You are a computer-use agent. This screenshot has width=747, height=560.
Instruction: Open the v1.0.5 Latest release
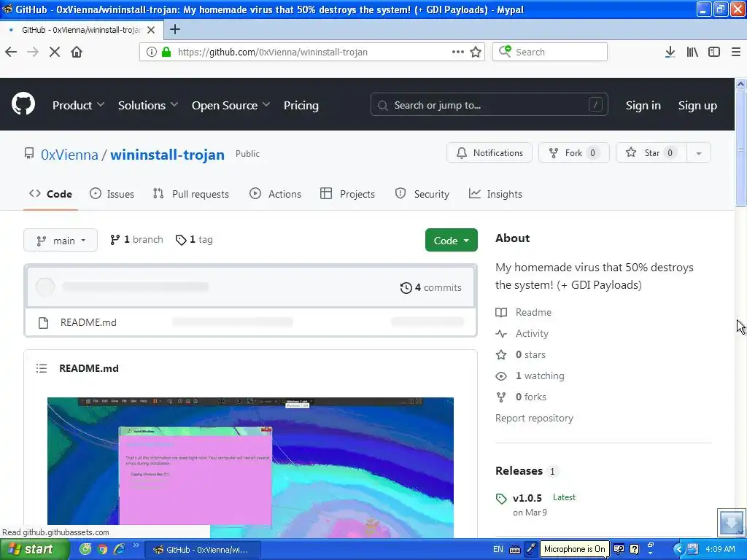tap(544, 497)
